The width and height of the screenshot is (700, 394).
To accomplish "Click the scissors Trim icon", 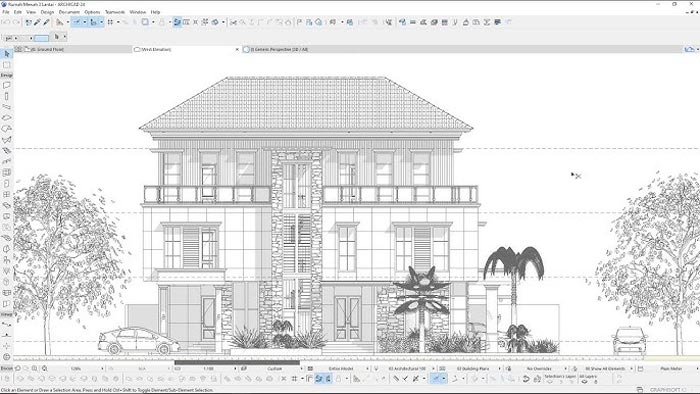I will tap(233, 22).
